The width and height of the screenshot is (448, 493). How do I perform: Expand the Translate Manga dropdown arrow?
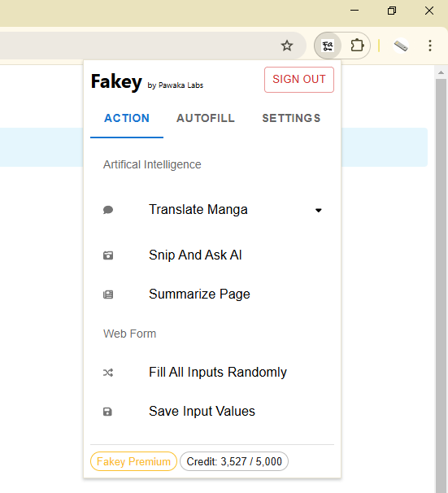click(x=319, y=211)
